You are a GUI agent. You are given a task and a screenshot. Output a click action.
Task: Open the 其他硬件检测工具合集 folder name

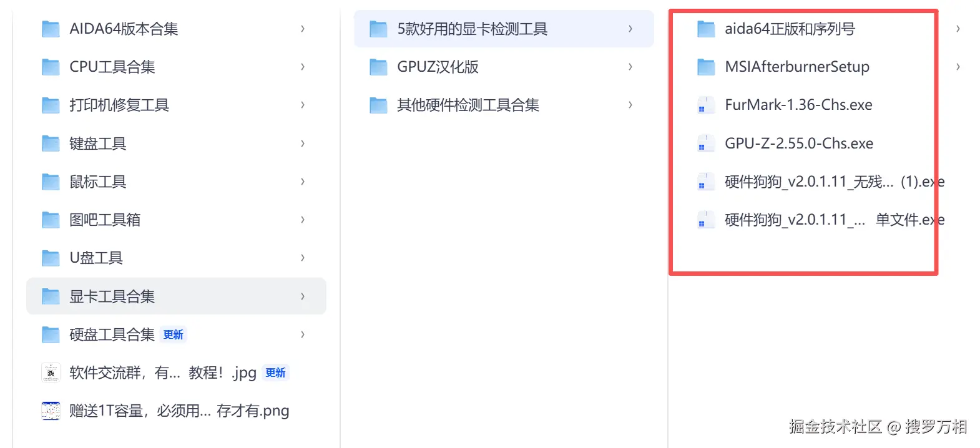468,105
